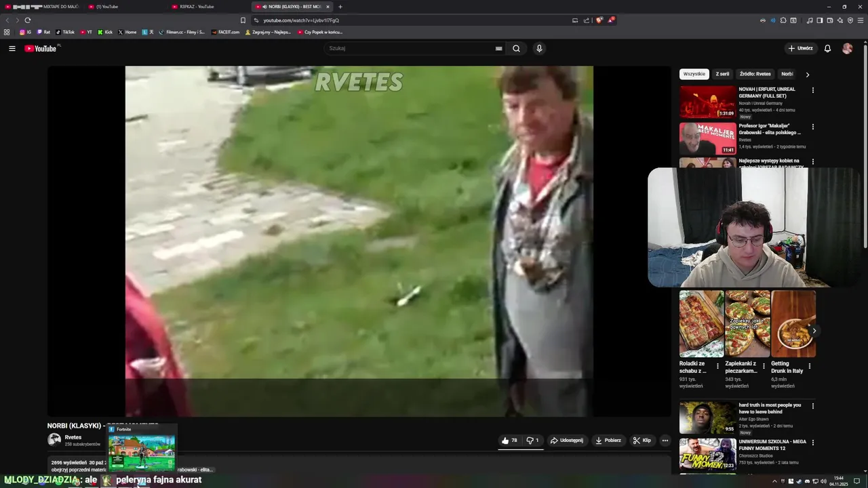Select the Z serii filter chip
This screenshot has width=868, height=488.
pyautogui.click(x=723, y=74)
